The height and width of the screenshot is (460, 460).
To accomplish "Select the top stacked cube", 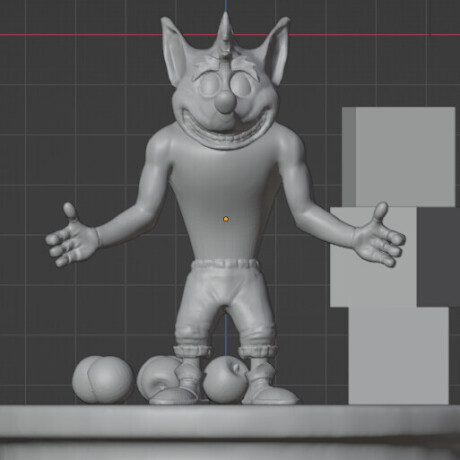I will click(399, 157).
